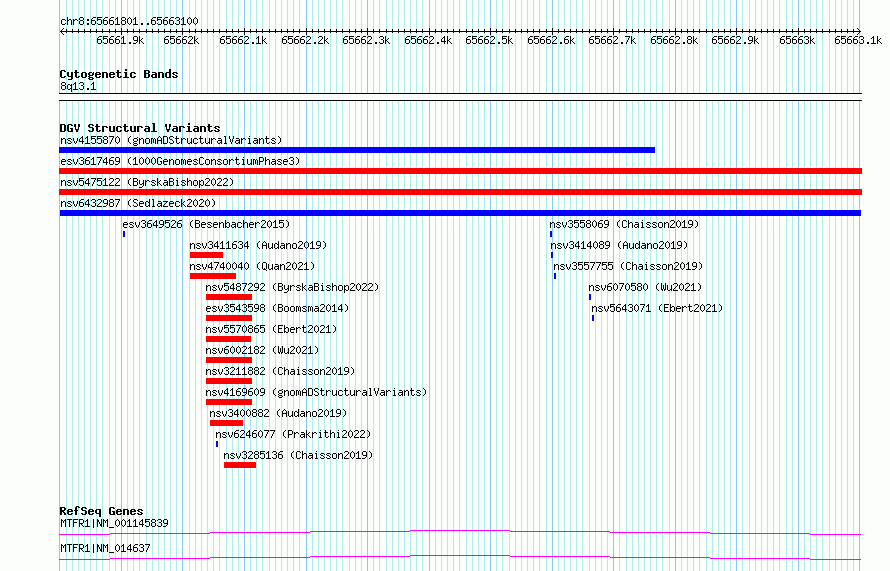The height and width of the screenshot is (571, 890).
Task: Select the red nsv5487292 bar
Action: 229,297
